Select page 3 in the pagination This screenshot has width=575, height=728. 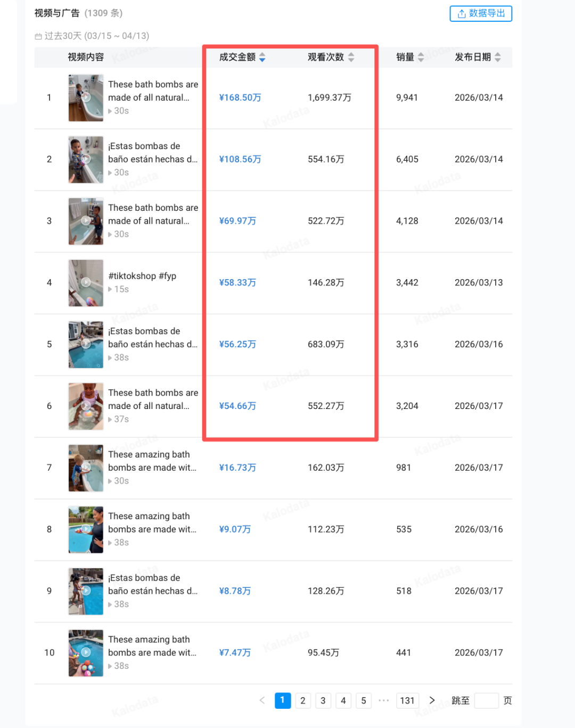323,700
